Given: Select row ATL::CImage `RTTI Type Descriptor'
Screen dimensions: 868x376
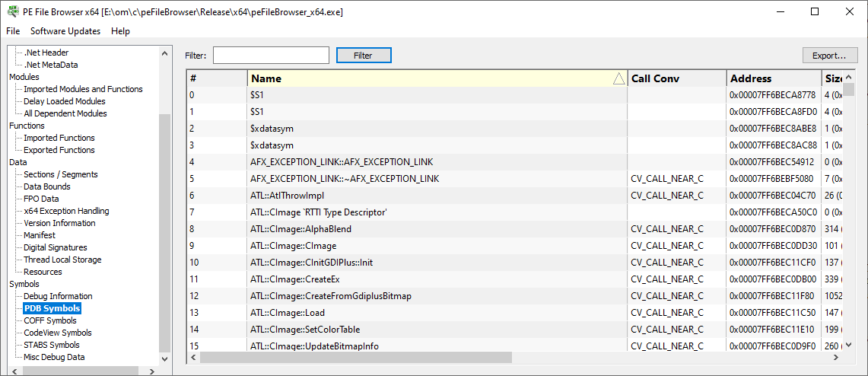Looking at the screenshot, I should pos(515,212).
